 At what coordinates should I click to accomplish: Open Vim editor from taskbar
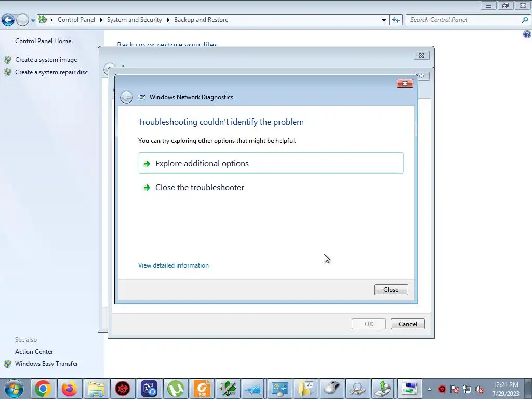228,389
